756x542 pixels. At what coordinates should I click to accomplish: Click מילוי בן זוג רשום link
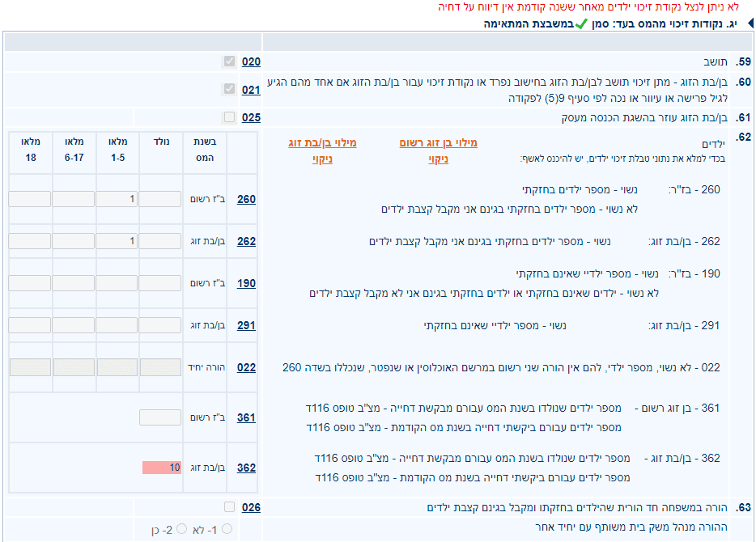[438, 142]
